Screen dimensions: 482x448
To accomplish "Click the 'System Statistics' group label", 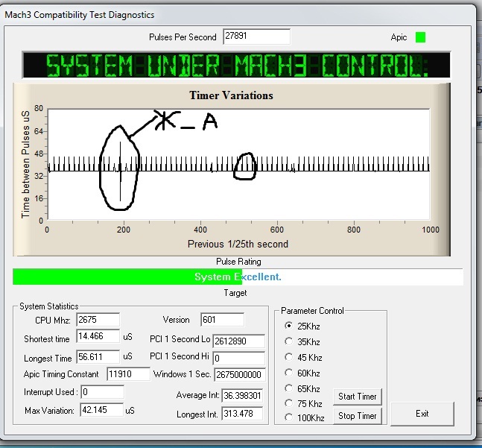I will click(x=49, y=306).
